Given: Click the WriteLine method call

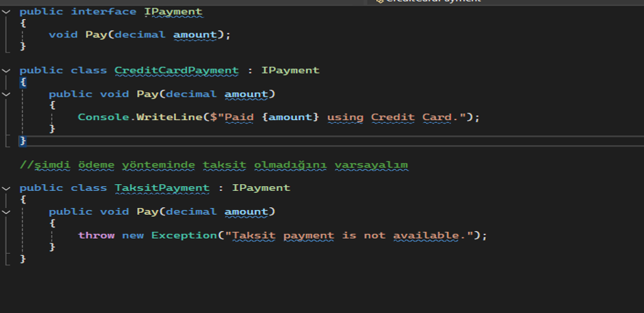Looking at the screenshot, I should (170, 117).
